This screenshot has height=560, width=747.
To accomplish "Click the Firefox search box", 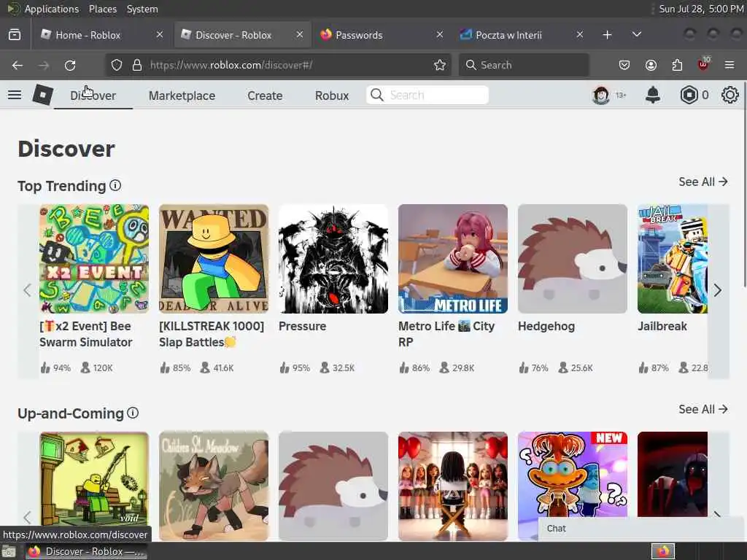I will (524, 65).
